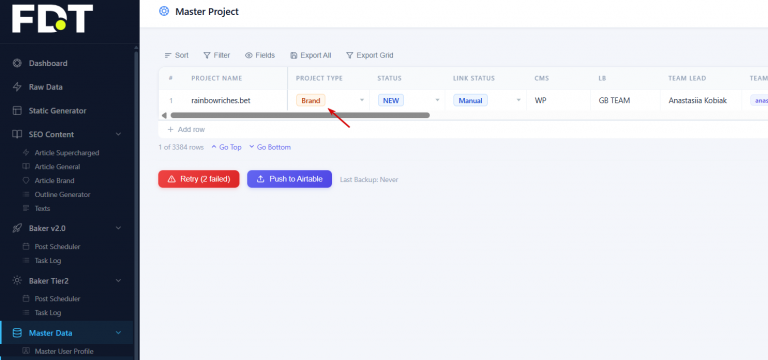Open Task Log under Baker Tier2
The width and height of the screenshot is (768, 360).
click(x=48, y=312)
